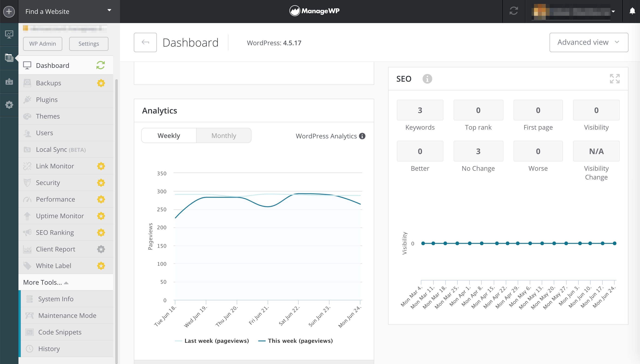
Task: Open Performance in the sidebar
Action: pos(66,199)
